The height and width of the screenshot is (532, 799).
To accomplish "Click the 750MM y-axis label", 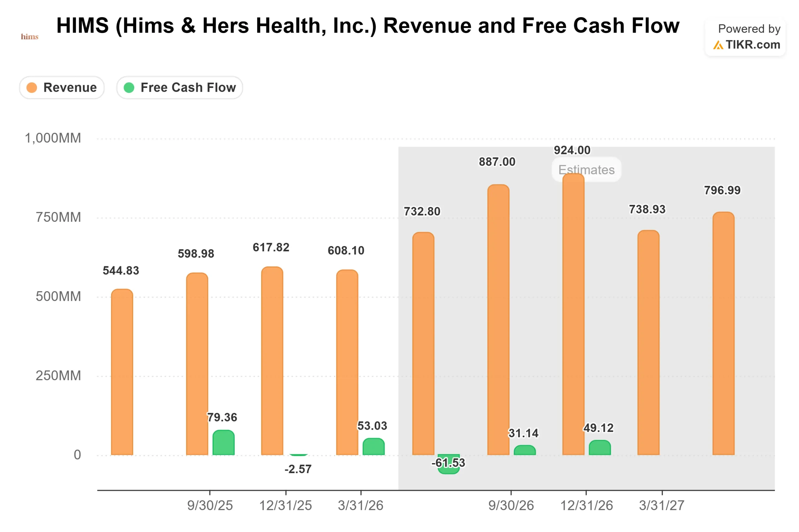I will 58,217.
